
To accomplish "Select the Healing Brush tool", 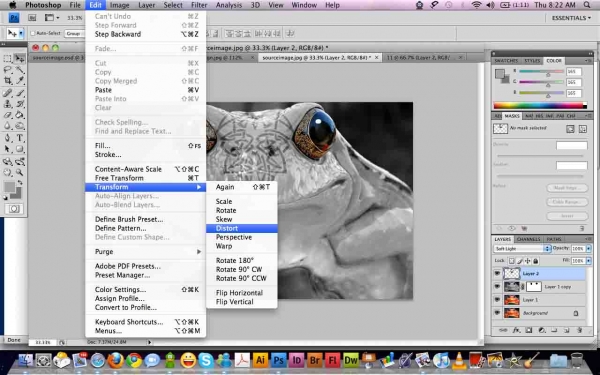I will click(x=7, y=93).
